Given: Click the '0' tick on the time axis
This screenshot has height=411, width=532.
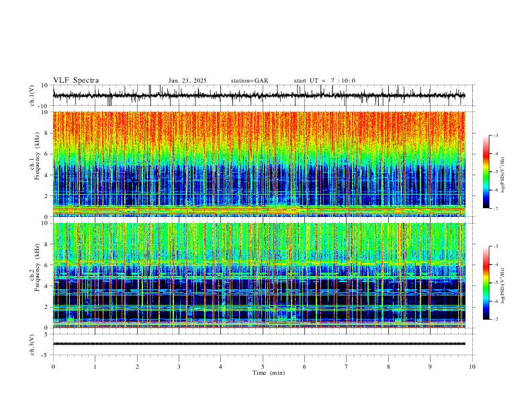Looking at the screenshot, I should (53, 367).
